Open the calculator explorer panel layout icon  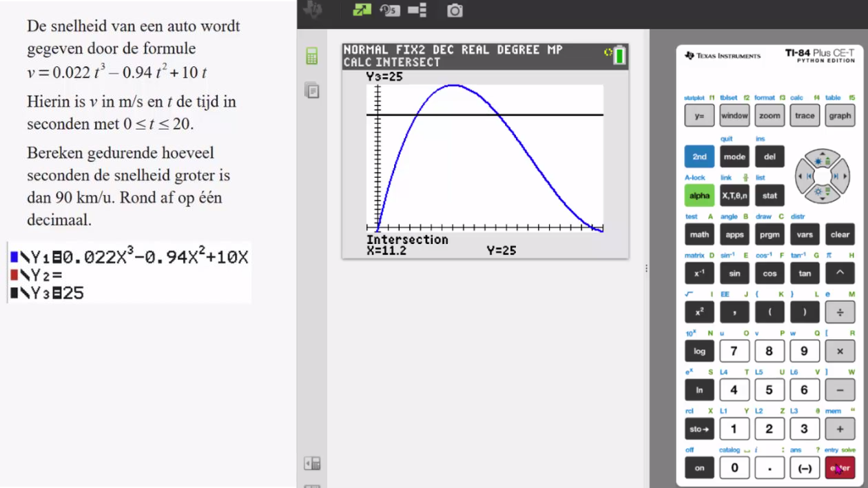[x=417, y=10]
